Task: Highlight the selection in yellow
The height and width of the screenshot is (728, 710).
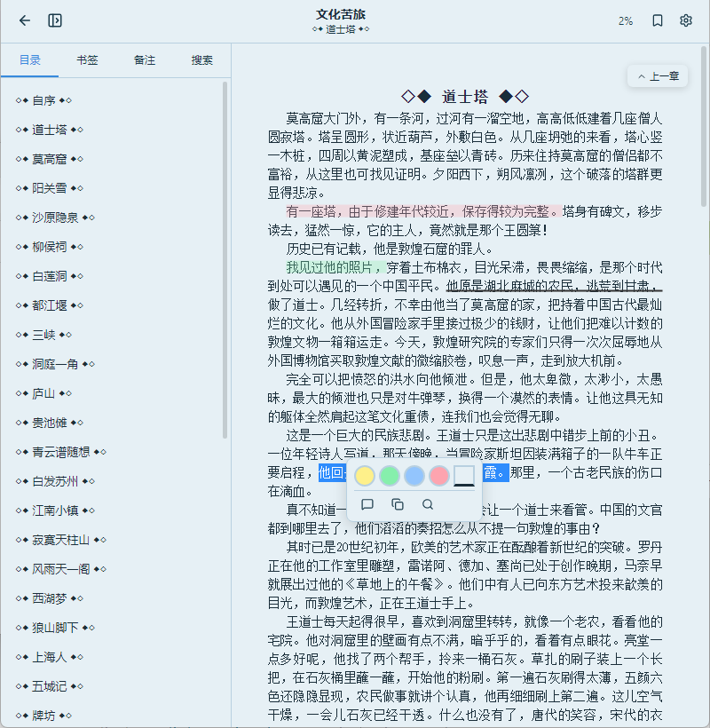Action: [x=365, y=476]
